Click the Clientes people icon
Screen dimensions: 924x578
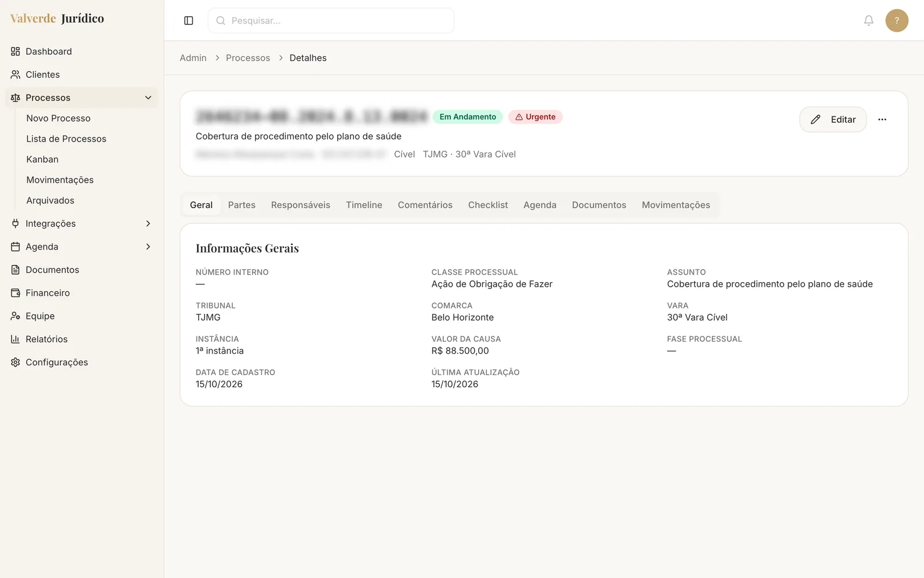point(16,75)
